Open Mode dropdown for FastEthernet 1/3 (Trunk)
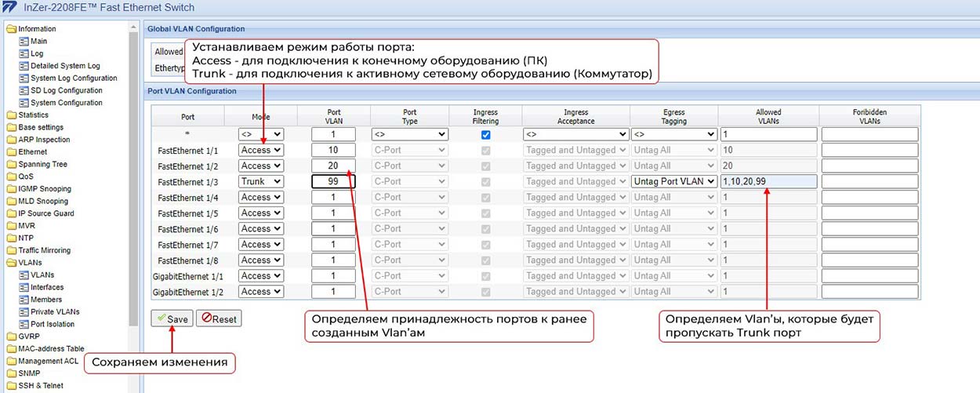The height and width of the screenshot is (393, 980). [x=261, y=181]
